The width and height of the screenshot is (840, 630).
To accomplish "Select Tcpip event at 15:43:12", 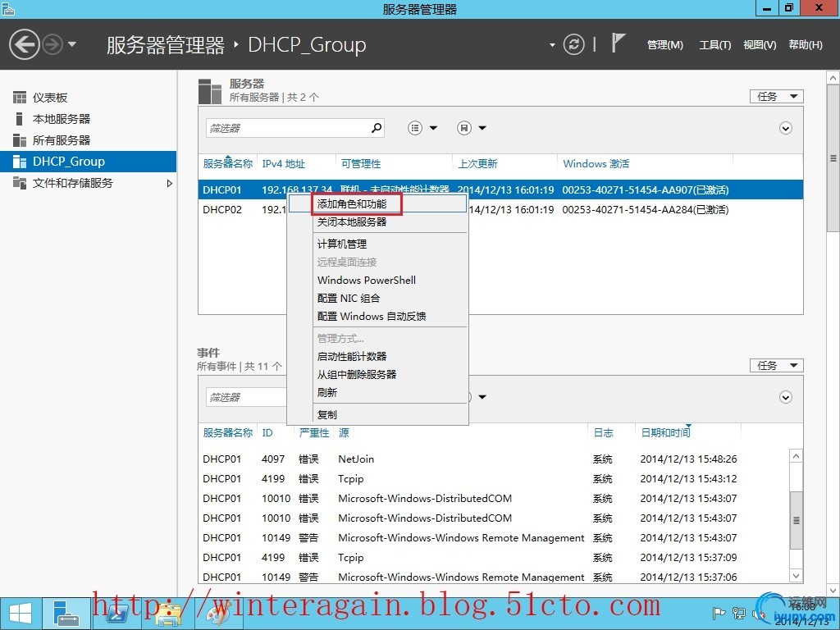I will (493, 479).
